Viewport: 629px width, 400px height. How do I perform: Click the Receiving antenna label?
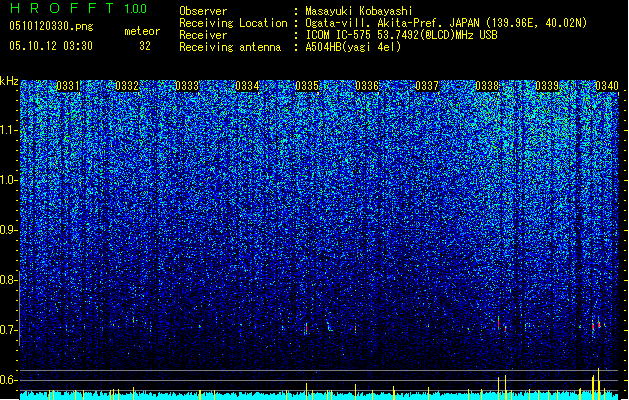click(x=230, y=47)
